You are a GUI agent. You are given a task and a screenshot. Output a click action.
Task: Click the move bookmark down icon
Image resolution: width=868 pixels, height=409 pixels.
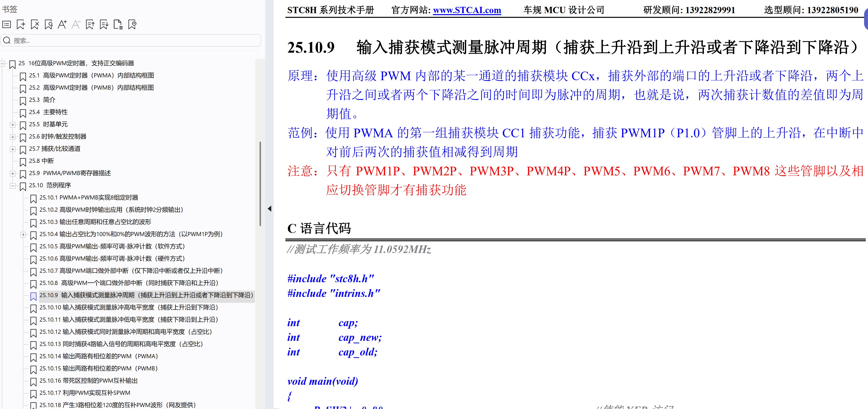coord(104,24)
